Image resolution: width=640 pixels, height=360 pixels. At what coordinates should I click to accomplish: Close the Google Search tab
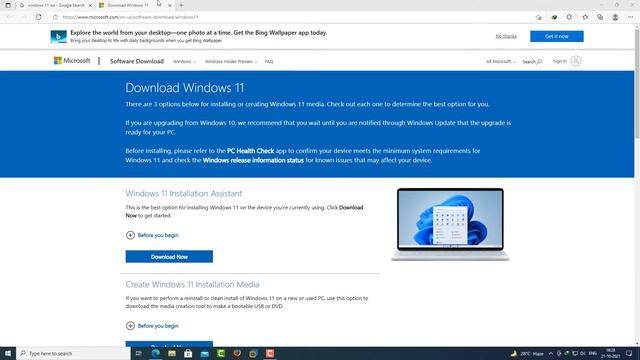pos(90,5)
